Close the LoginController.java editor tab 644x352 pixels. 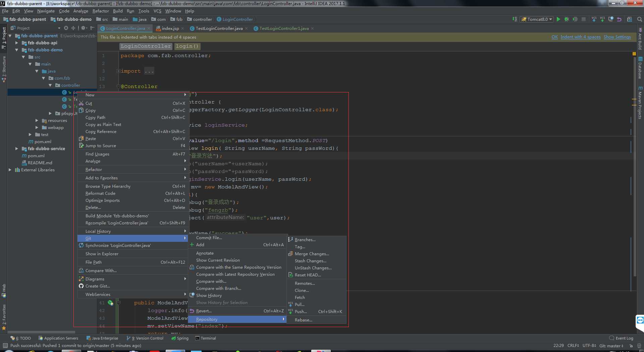(x=149, y=29)
